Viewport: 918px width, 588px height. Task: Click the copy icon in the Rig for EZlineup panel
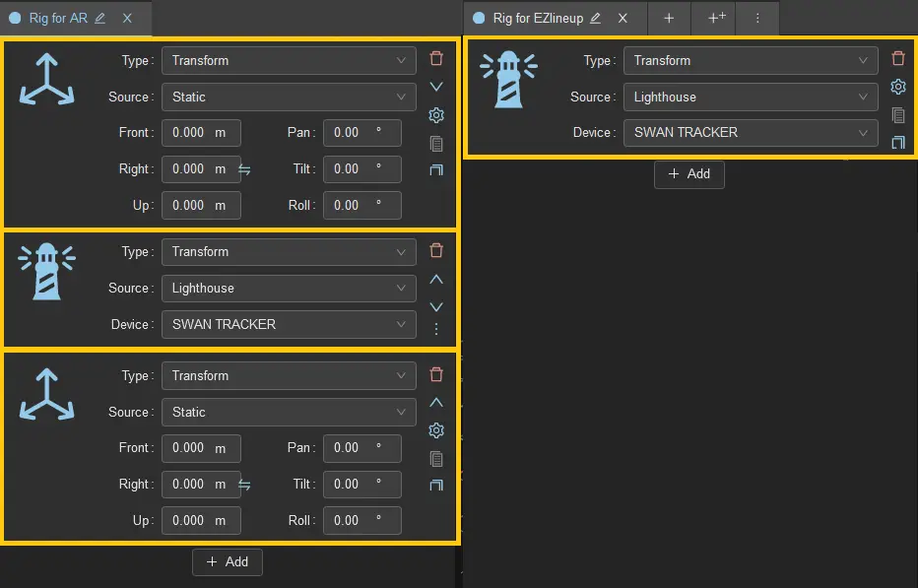pyautogui.click(x=897, y=115)
